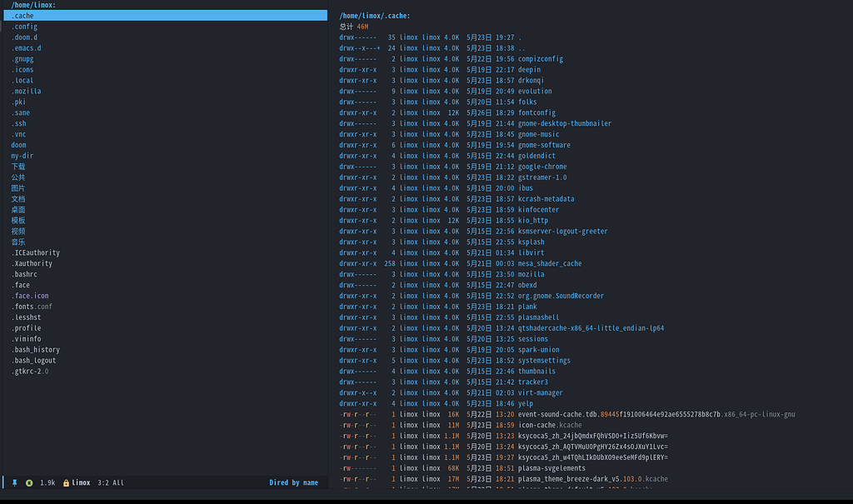Click the "1.9k" size indicator in modeline
Viewport: 853px width, 504px height.
click(x=47, y=482)
